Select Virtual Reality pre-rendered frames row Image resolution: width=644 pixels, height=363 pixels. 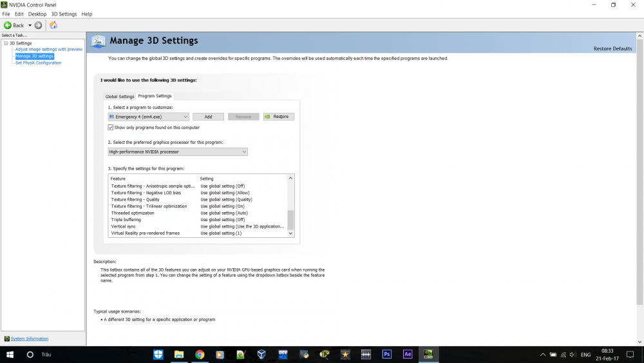coord(198,233)
